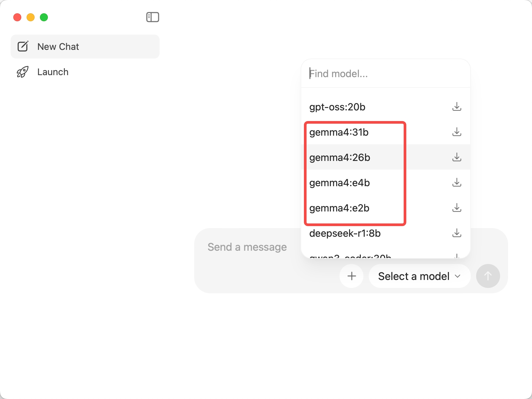Screen dimensions: 532x399
Task: Click the Launch rocket icon
Action: (23, 72)
